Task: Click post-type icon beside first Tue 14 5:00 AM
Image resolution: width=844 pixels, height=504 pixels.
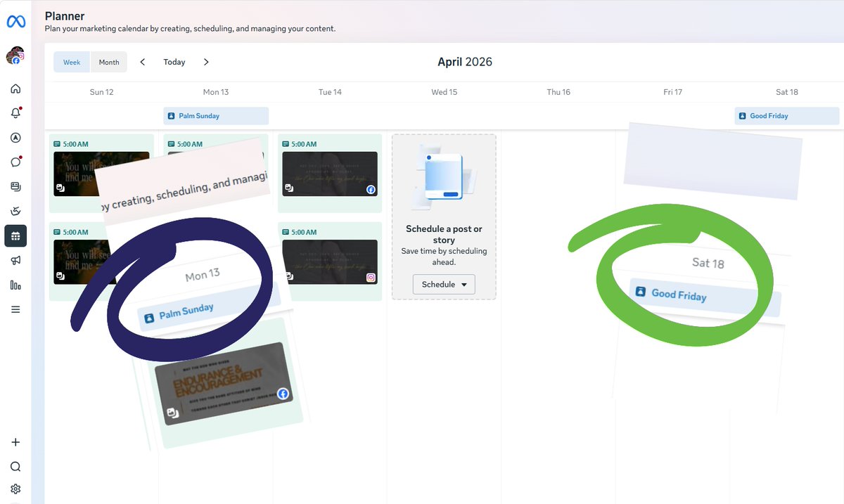Action: (286, 144)
